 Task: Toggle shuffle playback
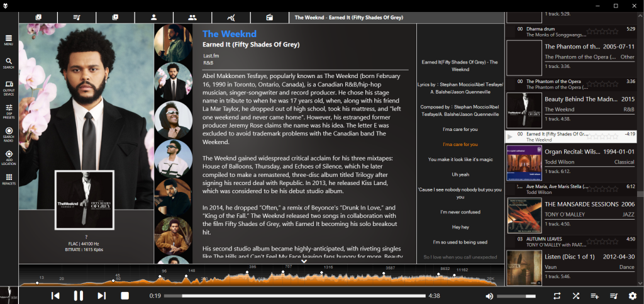576,296
